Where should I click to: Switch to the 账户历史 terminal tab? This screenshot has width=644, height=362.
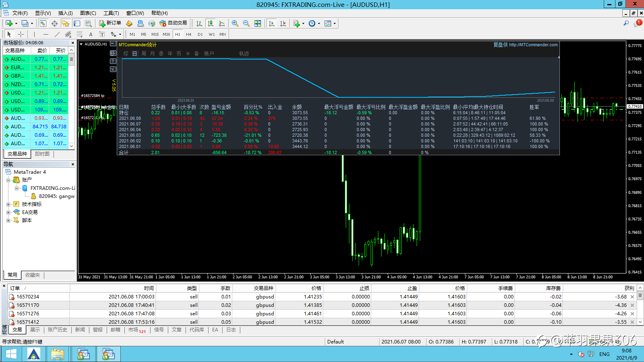point(58,330)
